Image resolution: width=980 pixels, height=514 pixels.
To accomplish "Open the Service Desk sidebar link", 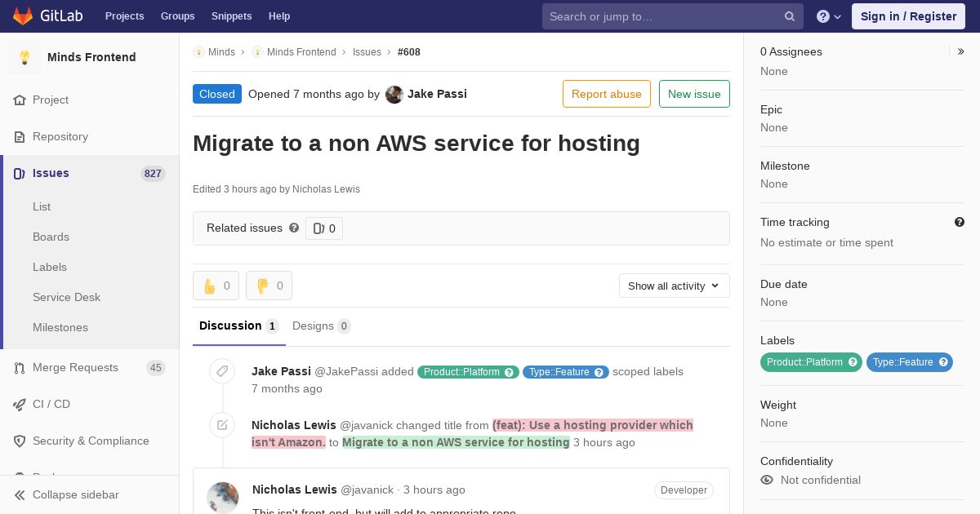I will pos(66,297).
